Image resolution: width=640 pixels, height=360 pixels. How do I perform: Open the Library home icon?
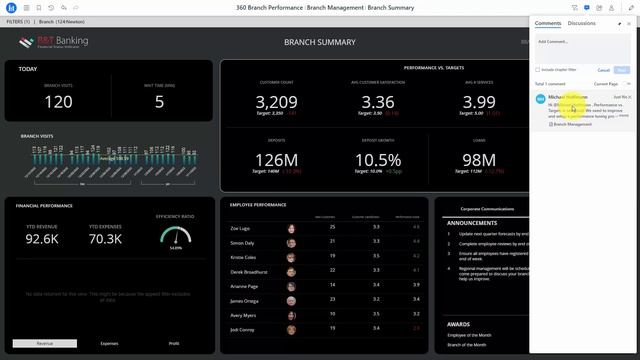(11, 8)
